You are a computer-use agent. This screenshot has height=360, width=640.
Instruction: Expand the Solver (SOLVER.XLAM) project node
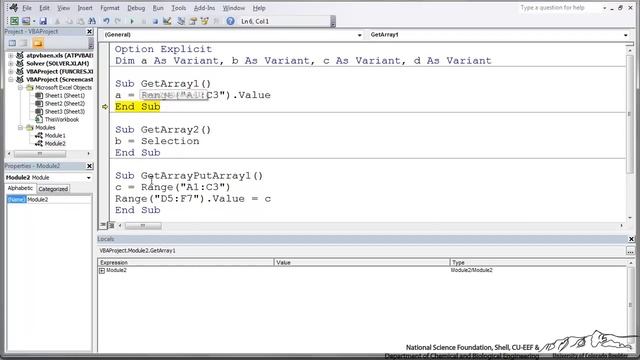[x=11, y=63]
